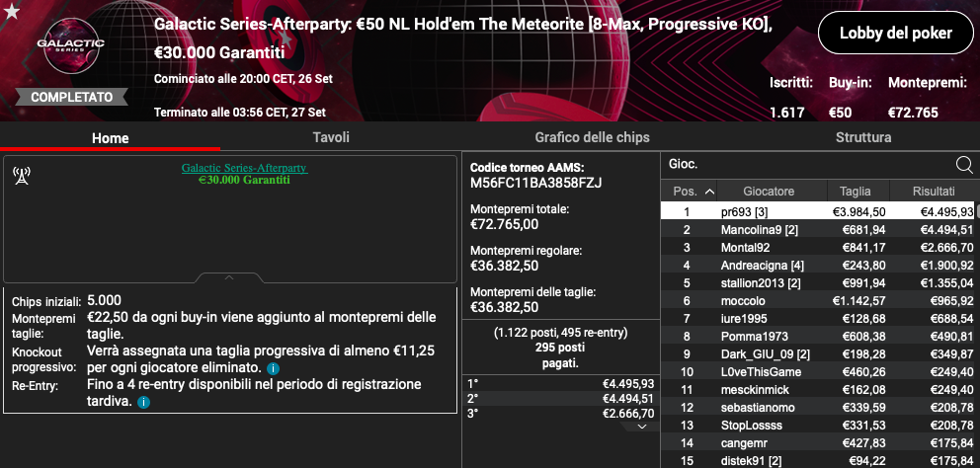Sort players by Taglia column header
980x468 pixels.
tap(855, 192)
